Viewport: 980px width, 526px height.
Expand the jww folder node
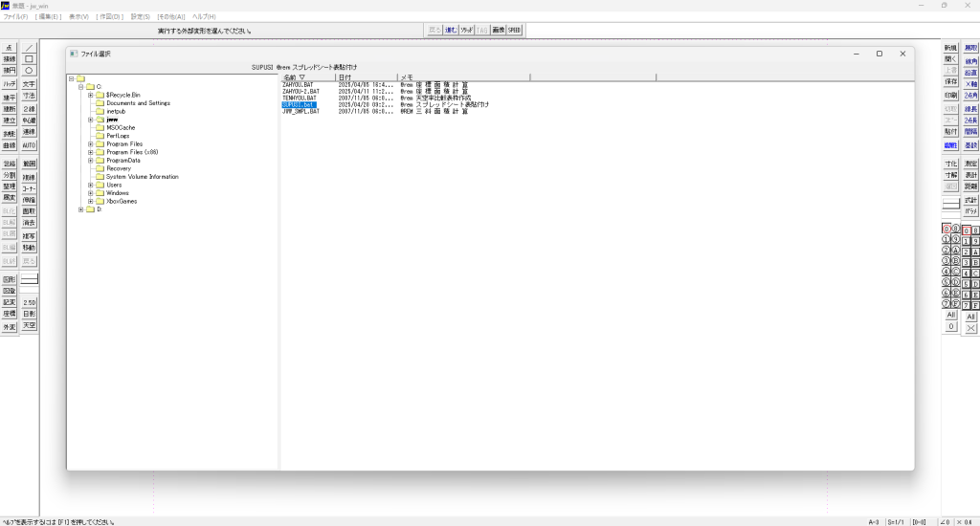pyautogui.click(x=91, y=120)
